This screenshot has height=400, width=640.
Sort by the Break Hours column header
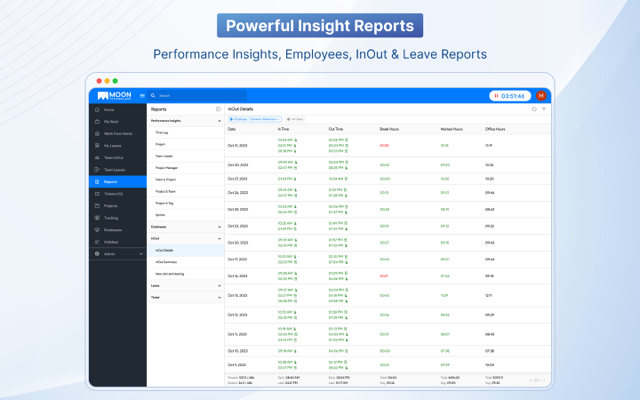389,129
